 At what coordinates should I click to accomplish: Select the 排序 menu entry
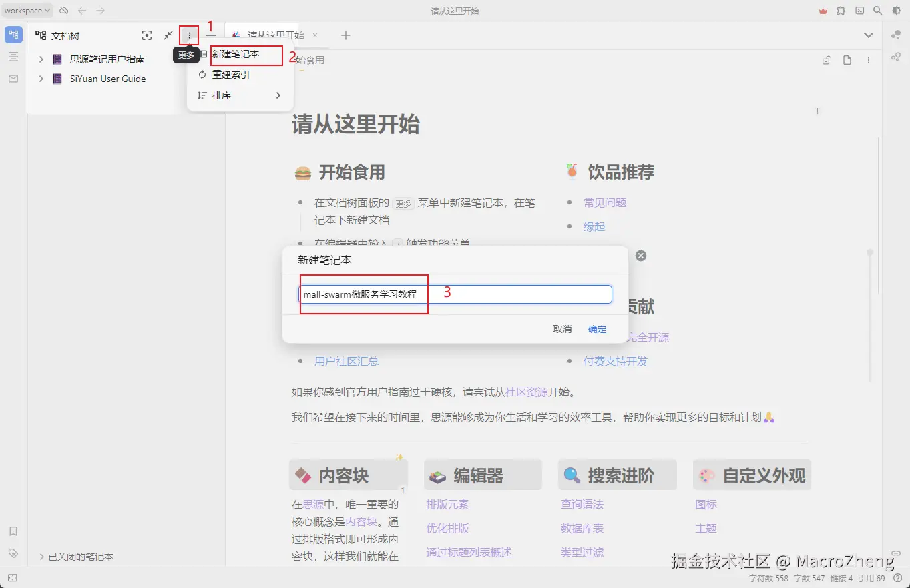(x=240, y=95)
